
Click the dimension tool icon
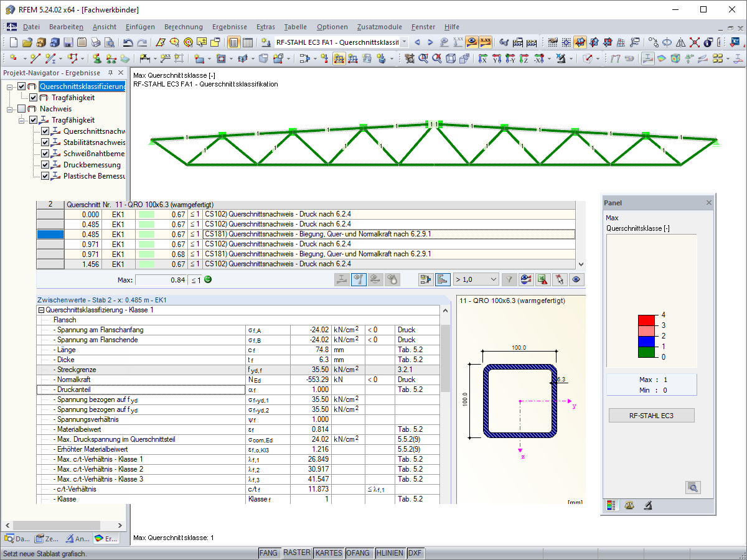144,58
